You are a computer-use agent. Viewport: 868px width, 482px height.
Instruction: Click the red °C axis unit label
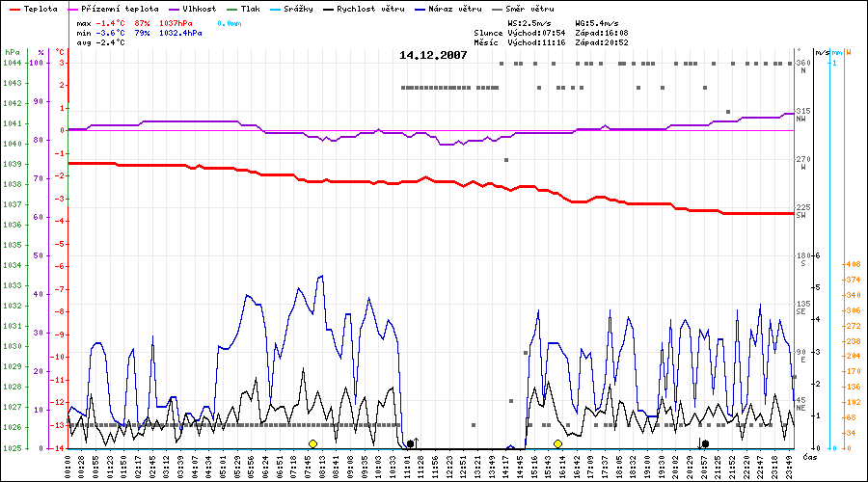(x=60, y=53)
